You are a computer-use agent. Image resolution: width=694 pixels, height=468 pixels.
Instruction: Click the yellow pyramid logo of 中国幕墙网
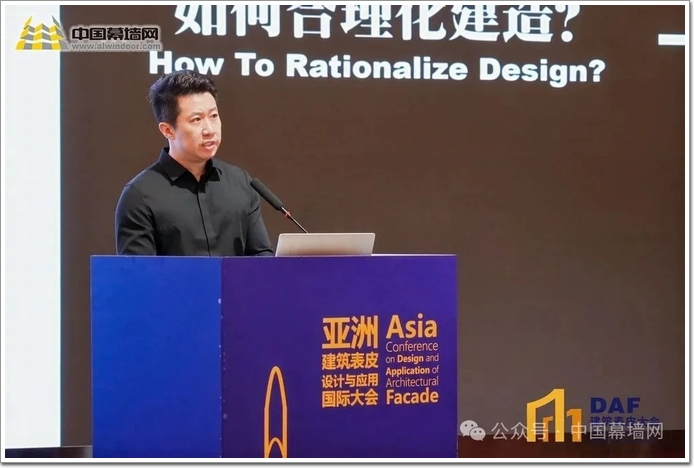[41, 34]
